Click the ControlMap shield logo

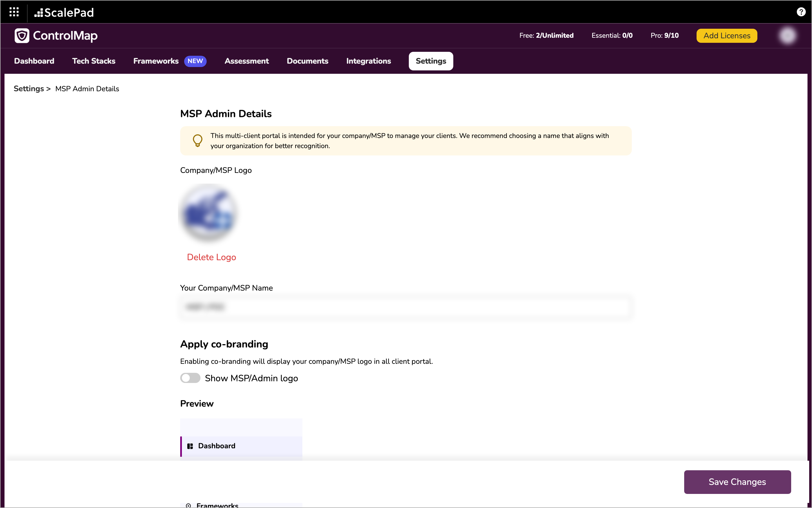[22, 35]
